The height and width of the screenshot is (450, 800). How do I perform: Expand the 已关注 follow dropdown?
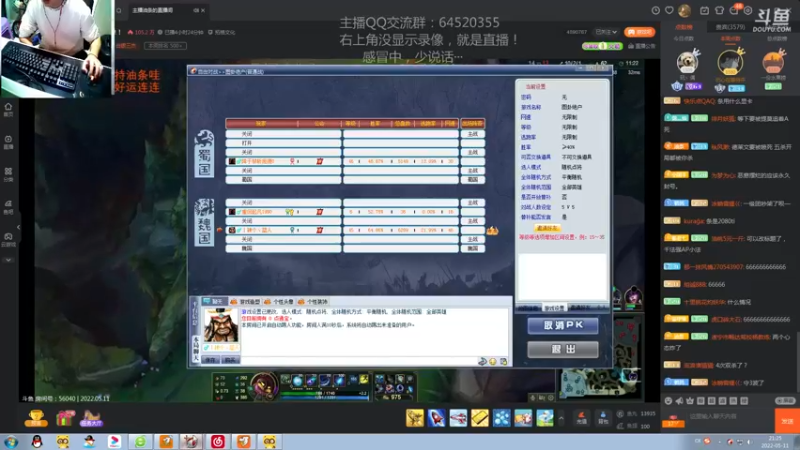[x=606, y=32]
